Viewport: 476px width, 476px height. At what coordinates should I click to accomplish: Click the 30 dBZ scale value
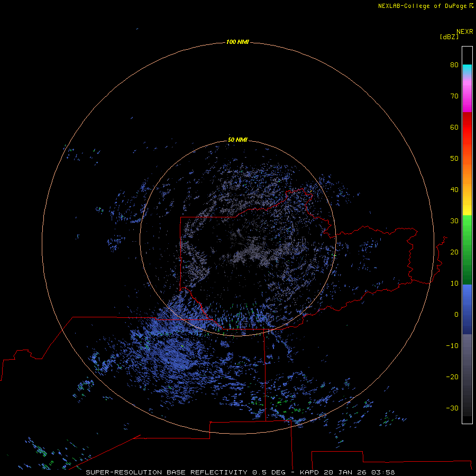pos(454,221)
